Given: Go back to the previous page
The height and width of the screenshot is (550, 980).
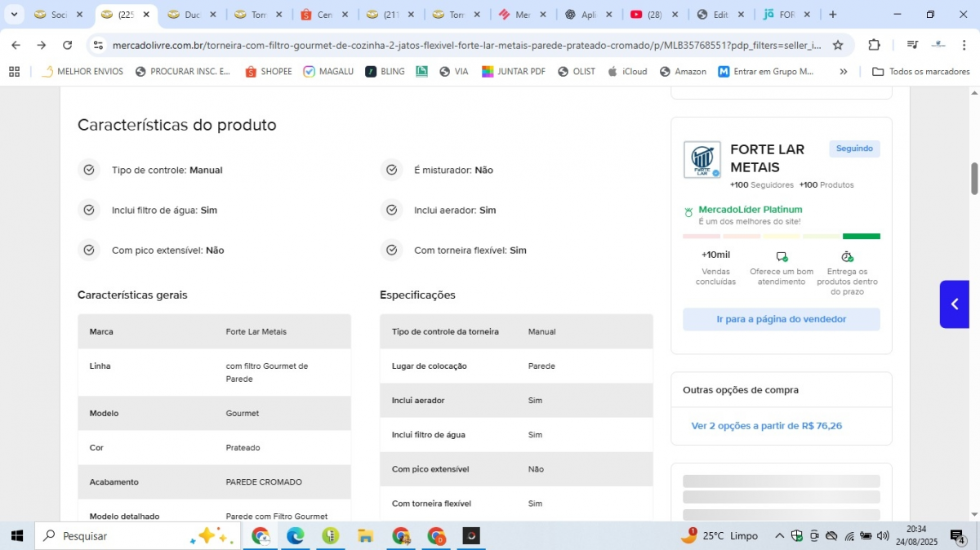Looking at the screenshot, I should [16, 45].
